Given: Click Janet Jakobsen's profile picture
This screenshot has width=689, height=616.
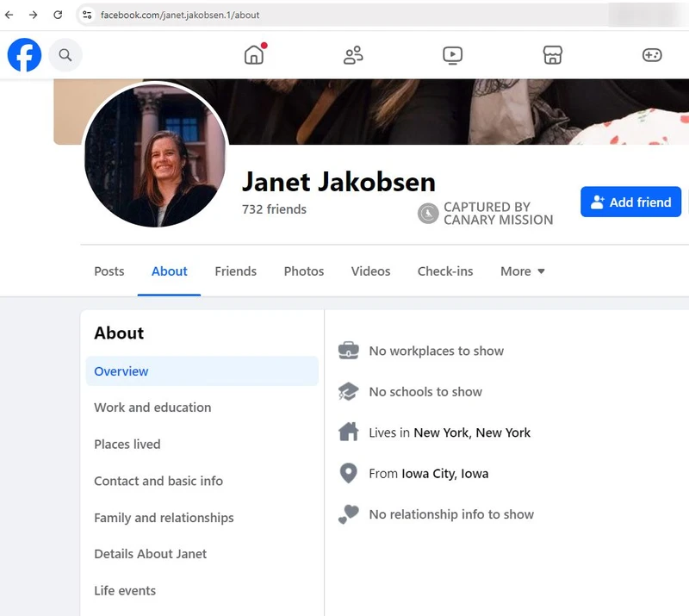Looking at the screenshot, I should 155,155.
